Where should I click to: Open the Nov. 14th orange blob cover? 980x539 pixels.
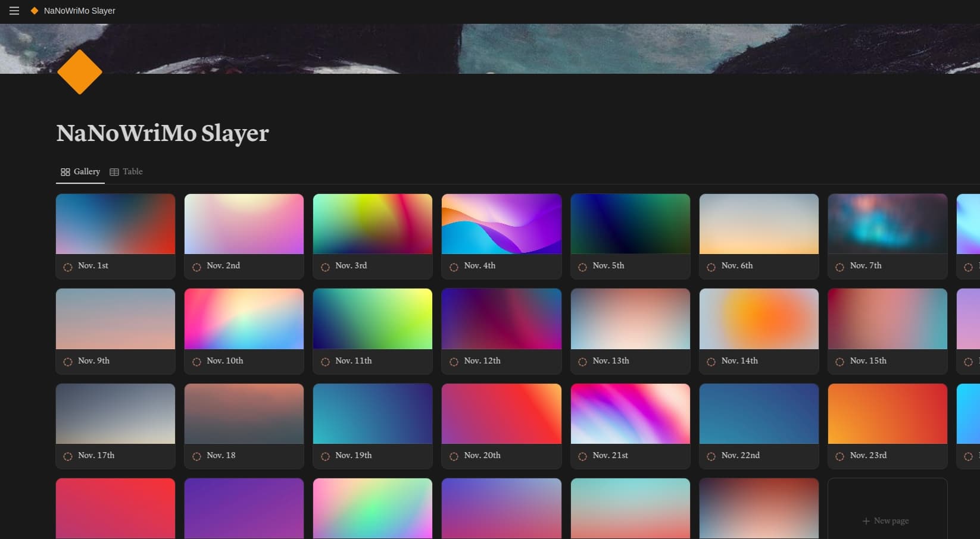[759, 319]
